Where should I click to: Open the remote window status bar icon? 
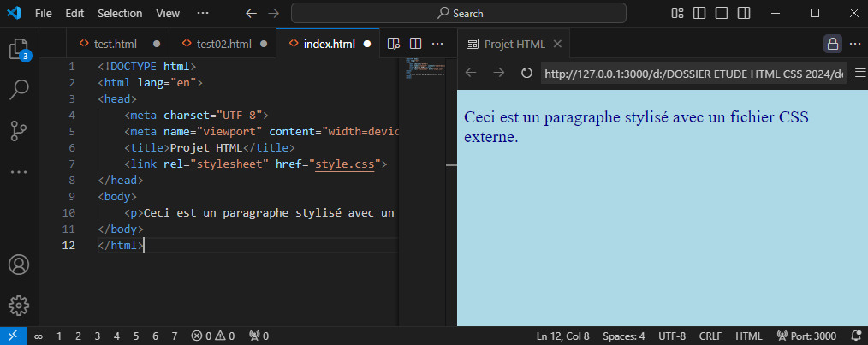click(14, 336)
